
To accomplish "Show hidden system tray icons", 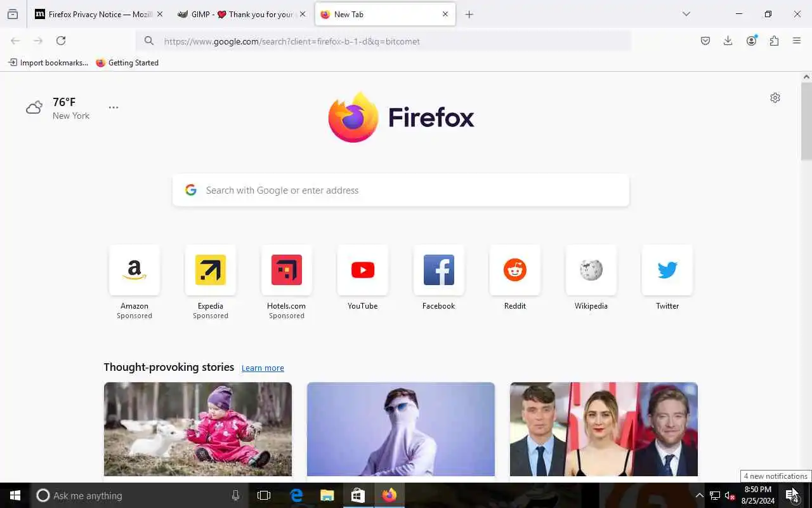I will pos(700,496).
